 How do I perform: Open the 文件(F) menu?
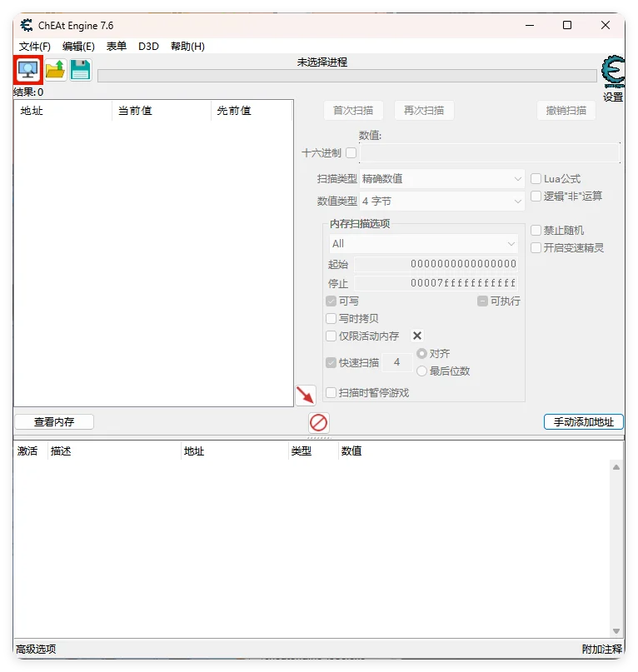point(35,47)
